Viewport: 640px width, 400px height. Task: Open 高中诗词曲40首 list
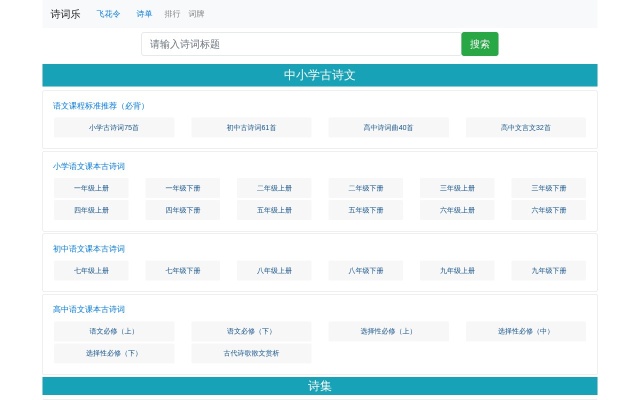point(388,128)
